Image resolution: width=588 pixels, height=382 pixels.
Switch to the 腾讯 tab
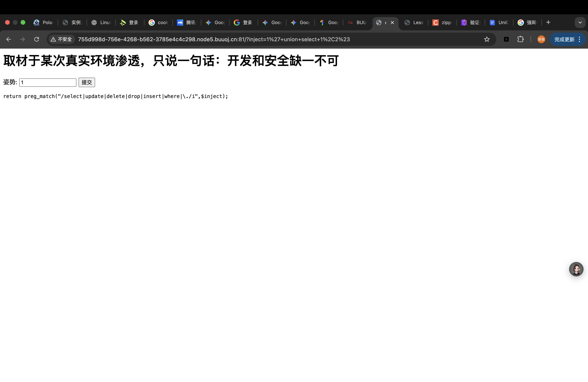(187, 23)
